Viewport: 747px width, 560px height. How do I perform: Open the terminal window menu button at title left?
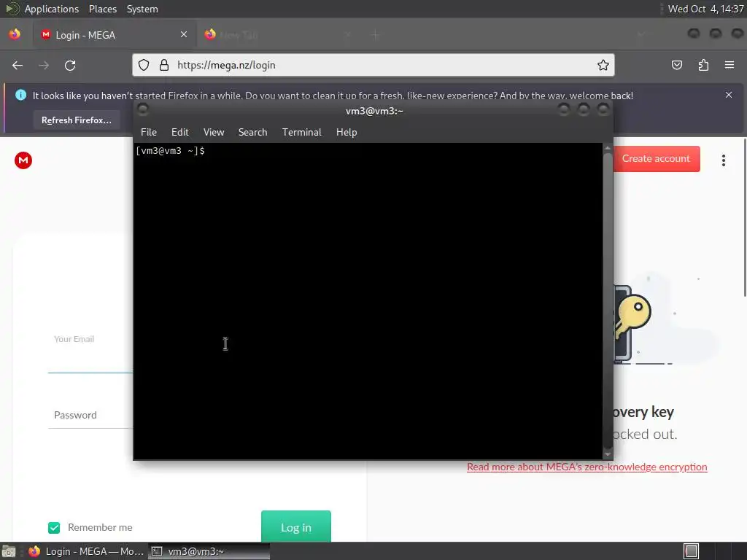(x=143, y=110)
